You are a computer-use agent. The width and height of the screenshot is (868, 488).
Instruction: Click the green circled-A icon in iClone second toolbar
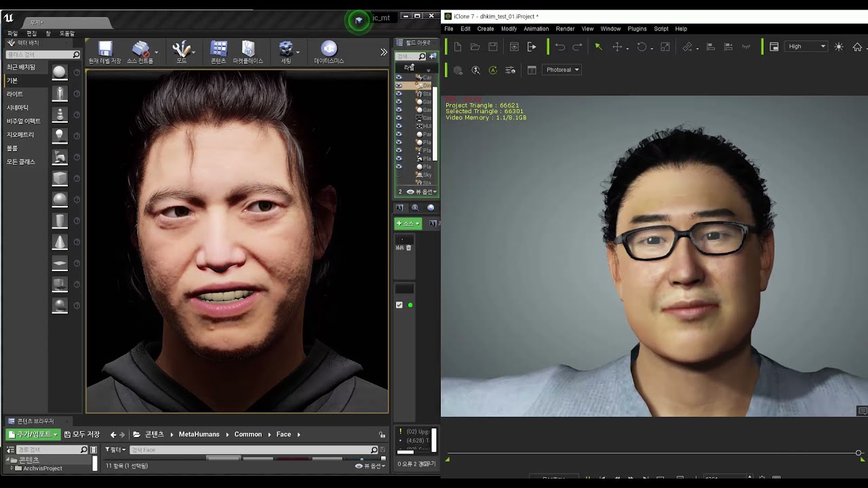(493, 70)
